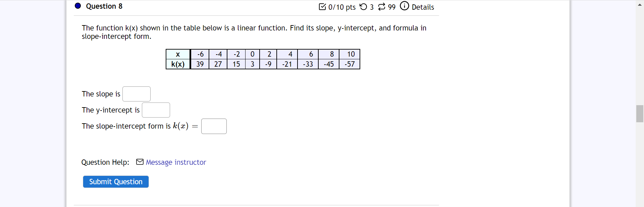Click the filled bullet marker before Question 8

pyautogui.click(x=77, y=6)
